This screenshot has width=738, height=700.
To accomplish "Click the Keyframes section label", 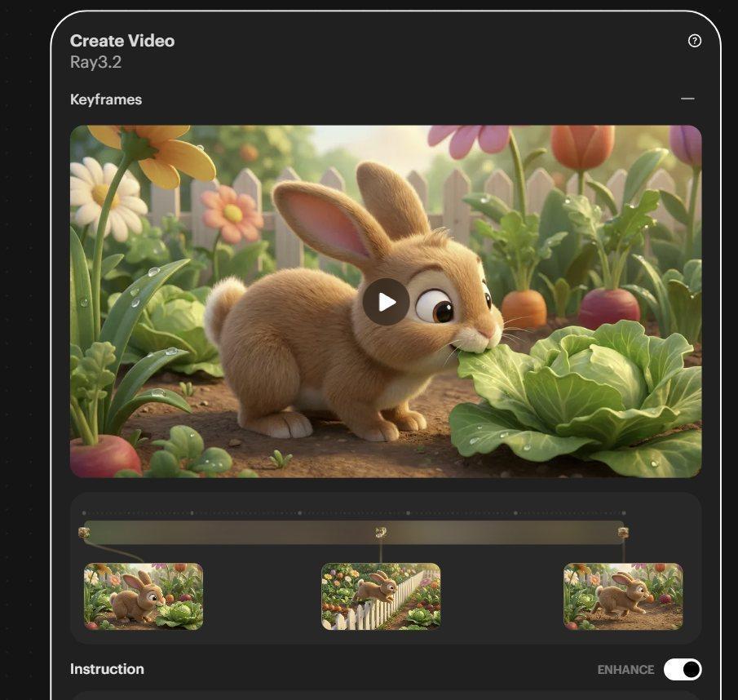I will click(x=106, y=100).
